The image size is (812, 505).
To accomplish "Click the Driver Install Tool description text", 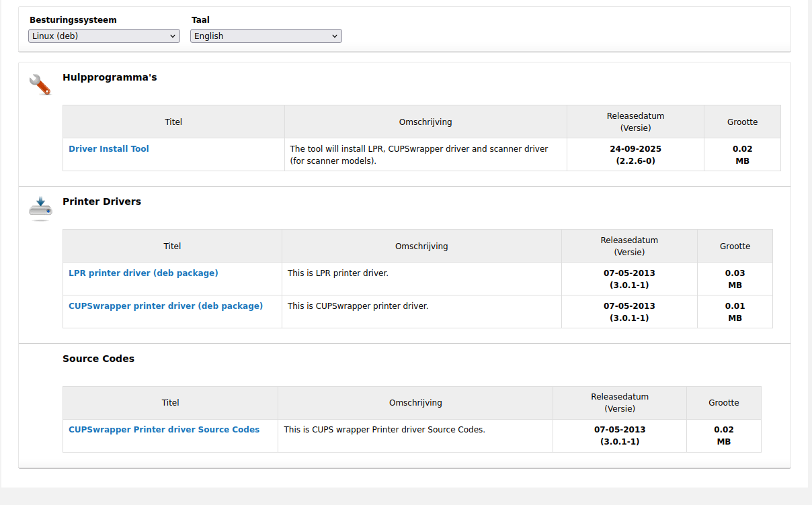I will (419, 154).
